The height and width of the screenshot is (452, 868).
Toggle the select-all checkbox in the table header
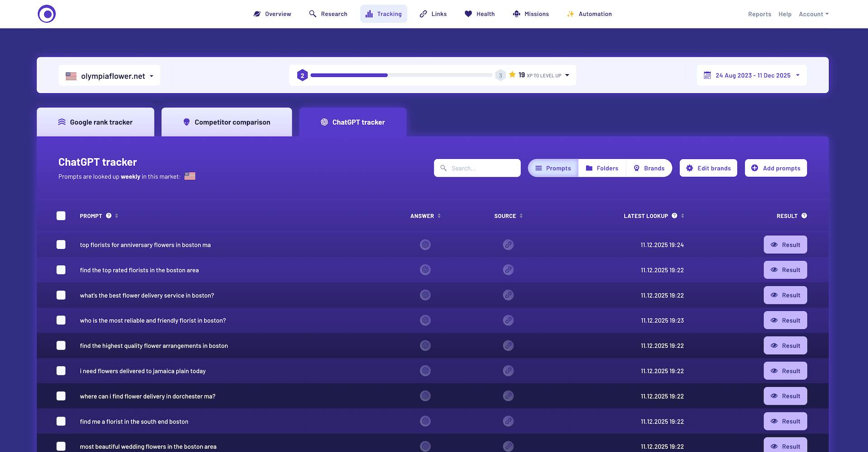(61, 216)
